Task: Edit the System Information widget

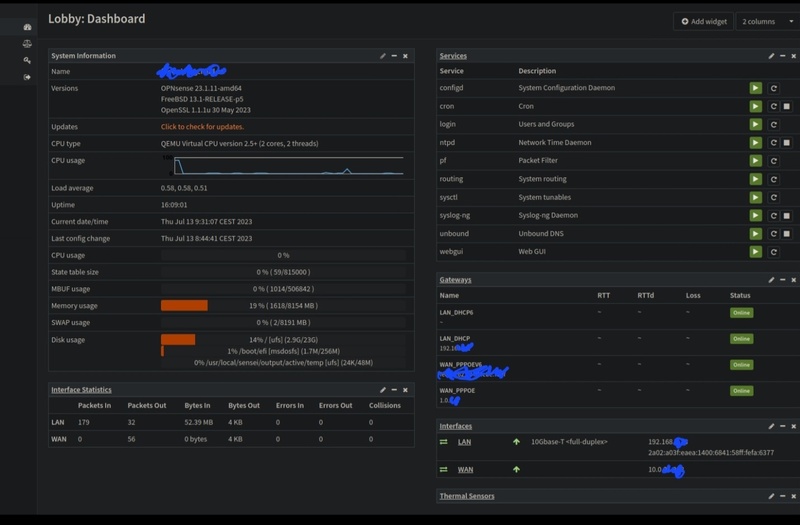Action: point(383,56)
